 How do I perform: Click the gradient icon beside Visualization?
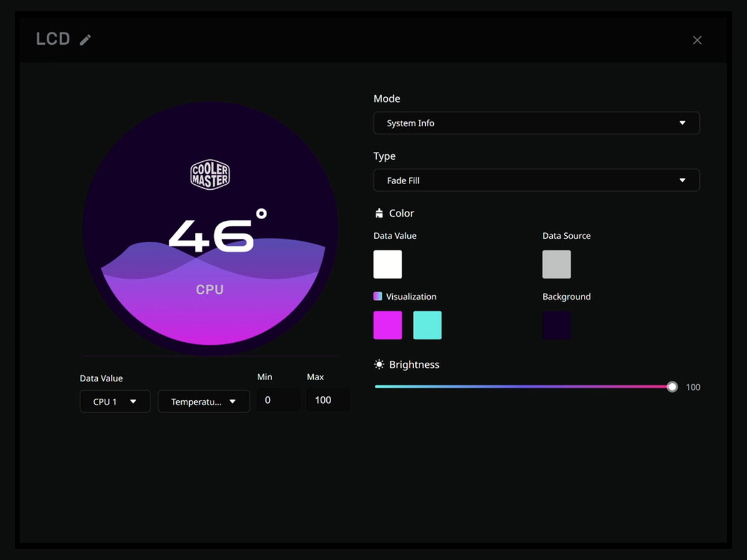tap(378, 296)
